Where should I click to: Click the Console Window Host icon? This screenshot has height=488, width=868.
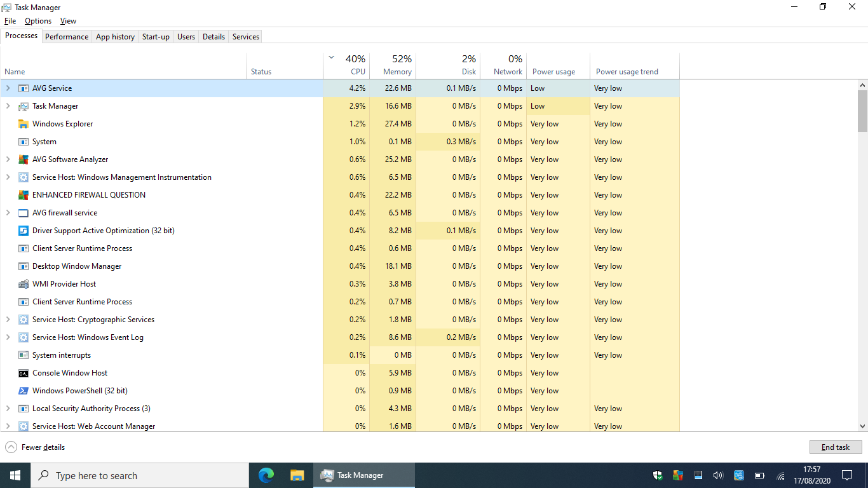24,373
